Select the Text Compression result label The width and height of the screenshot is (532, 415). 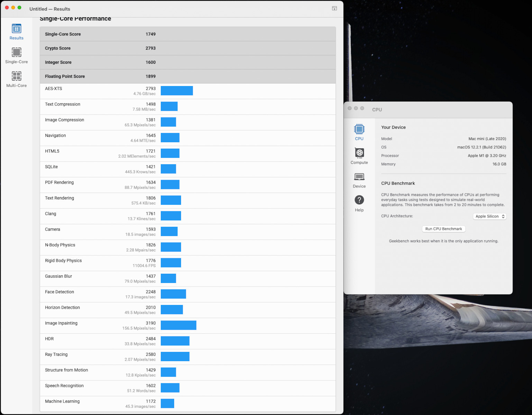(63, 104)
